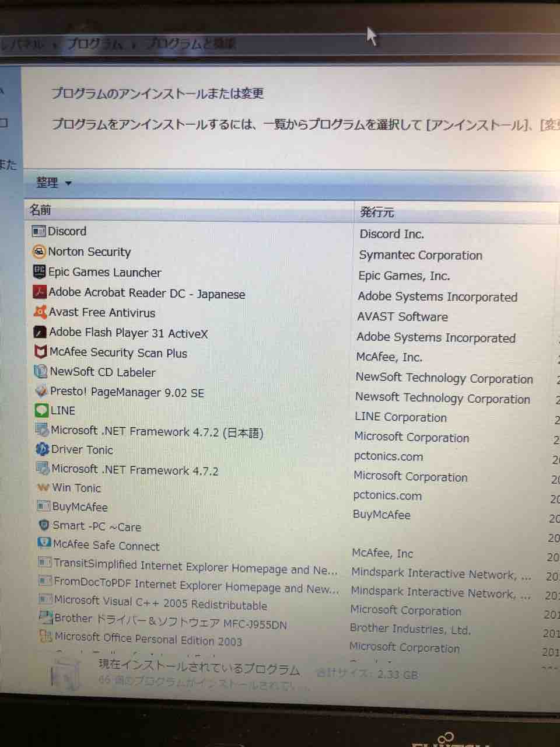
Task: Click the Avast Free Antivirus name
Action: [x=102, y=313]
